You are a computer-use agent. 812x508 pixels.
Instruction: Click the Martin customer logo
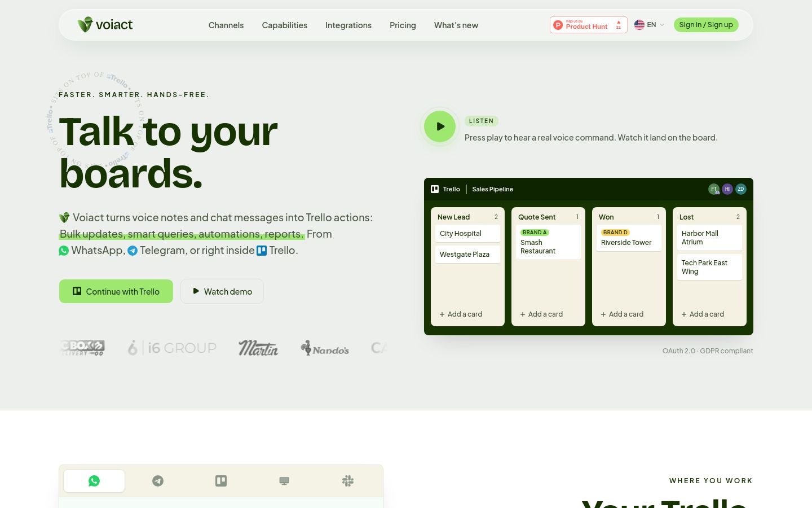coord(258,348)
